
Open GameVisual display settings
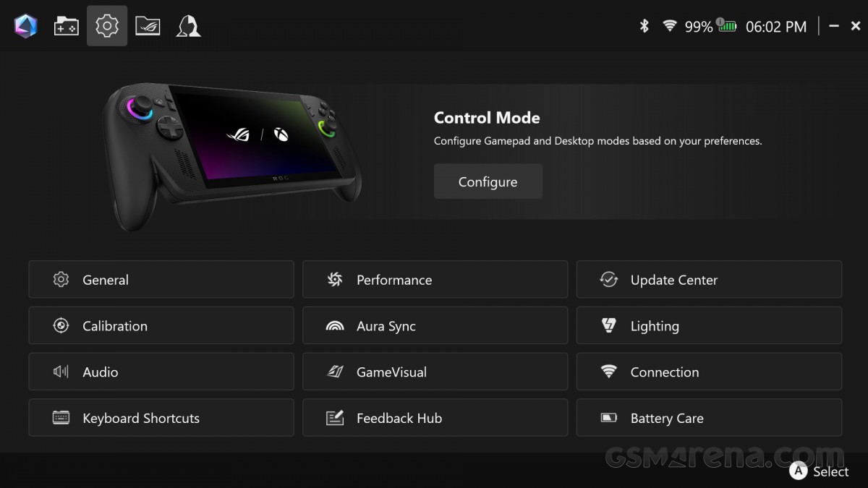click(x=435, y=372)
